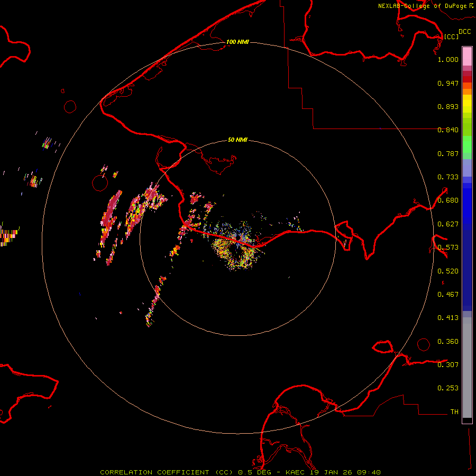This screenshot has height=476, width=476.
Task: Click the 0.787 value on the color scale
Action: coord(448,153)
